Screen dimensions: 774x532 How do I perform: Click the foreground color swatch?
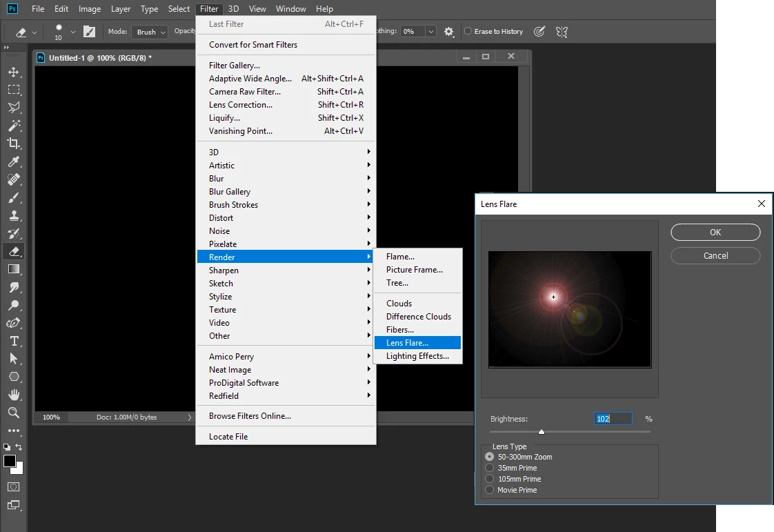pyautogui.click(x=9, y=460)
